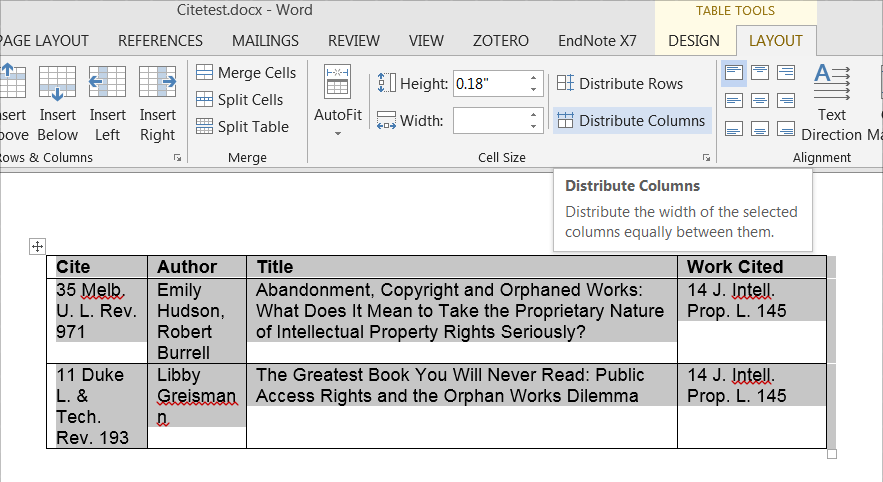The width and height of the screenshot is (883, 482).
Task: Select the Align Center alignment icon
Action: 760,100
